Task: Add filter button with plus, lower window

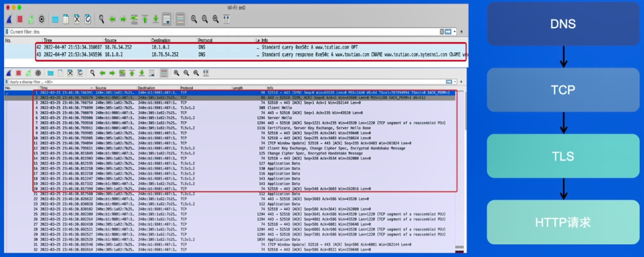Action: 461,82
